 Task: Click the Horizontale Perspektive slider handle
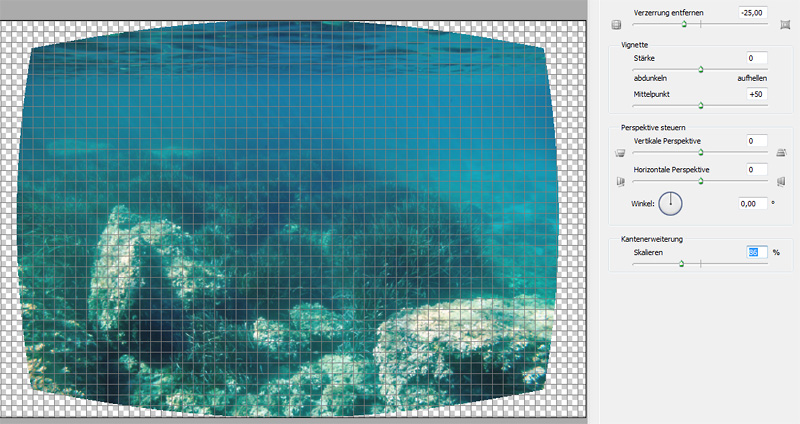[700, 181]
